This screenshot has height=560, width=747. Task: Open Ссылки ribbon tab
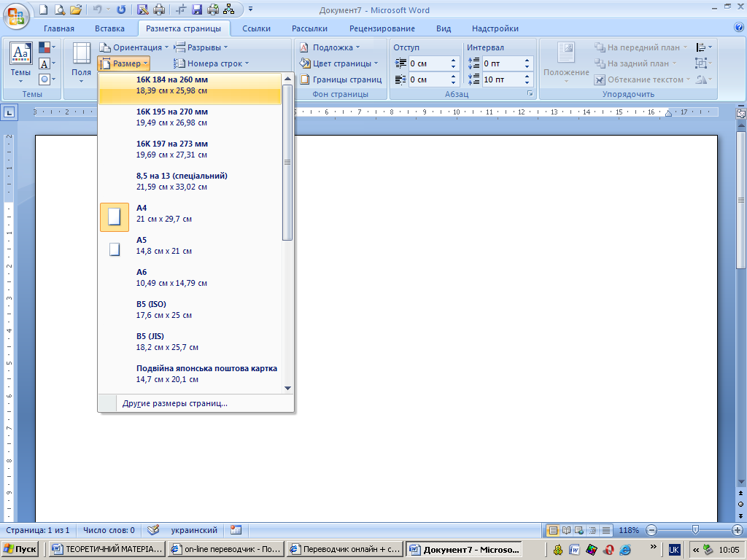click(x=256, y=28)
